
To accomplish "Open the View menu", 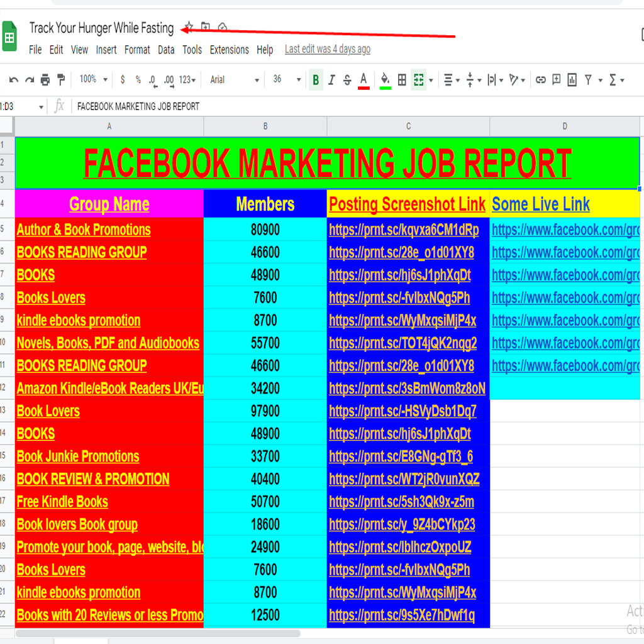I will pyautogui.click(x=79, y=50).
